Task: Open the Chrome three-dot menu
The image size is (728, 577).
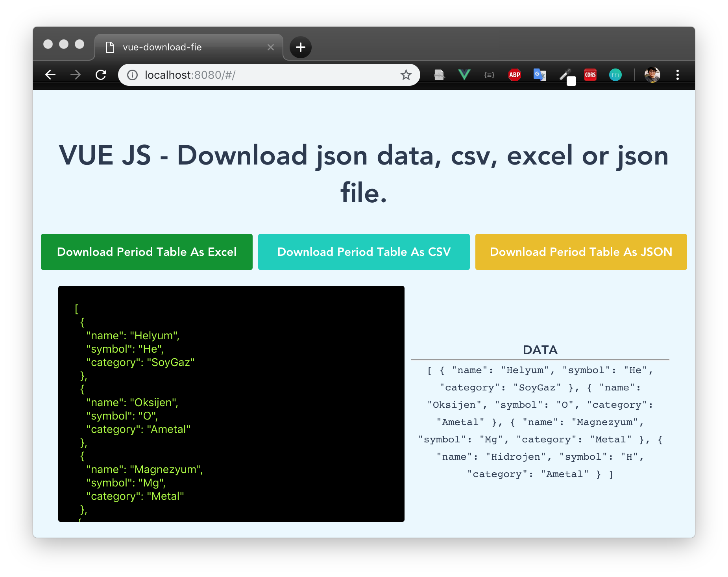Action: coord(678,75)
